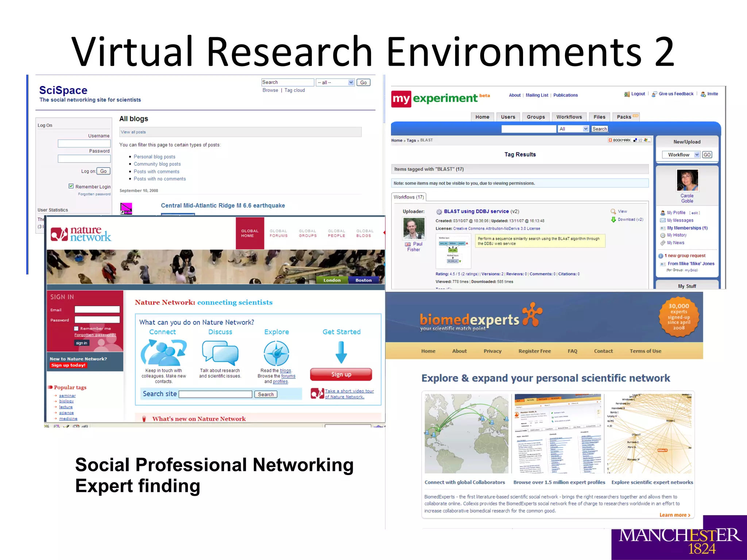Viewport: 747px width, 560px height.
Task: Open the '-- all --' search dropdown in SciSpace
Action: [335, 82]
